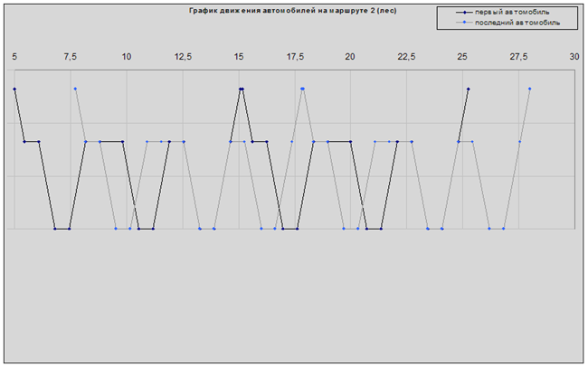The height and width of the screenshot is (367, 588).
Task: Click axis label 12,5
Action: coord(183,56)
